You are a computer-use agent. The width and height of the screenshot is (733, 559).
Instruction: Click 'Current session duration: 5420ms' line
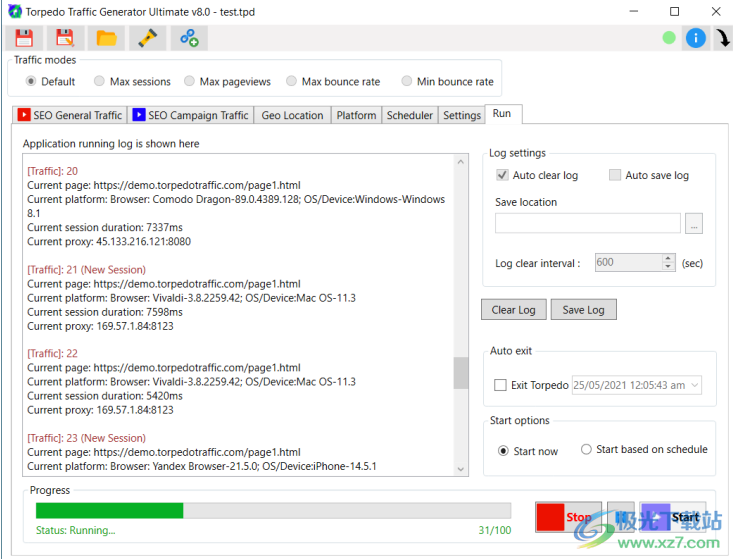(x=105, y=396)
